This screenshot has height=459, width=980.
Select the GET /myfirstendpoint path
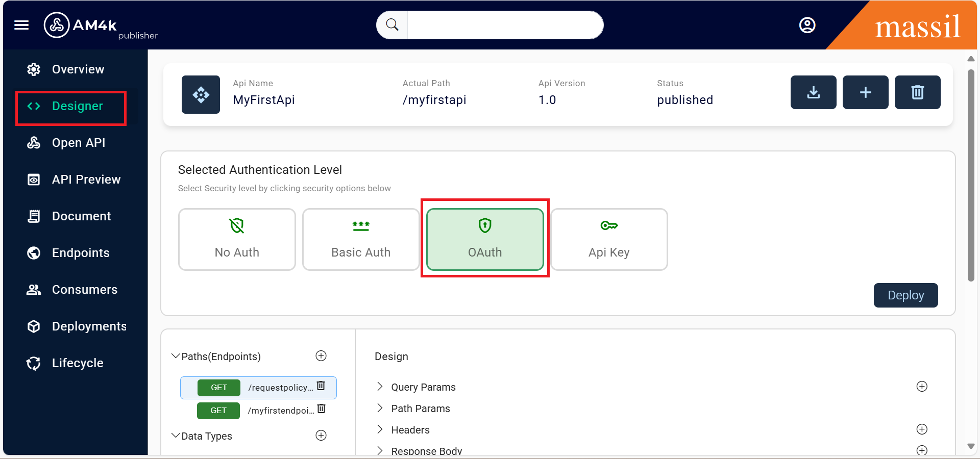click(x=280, y=411)
